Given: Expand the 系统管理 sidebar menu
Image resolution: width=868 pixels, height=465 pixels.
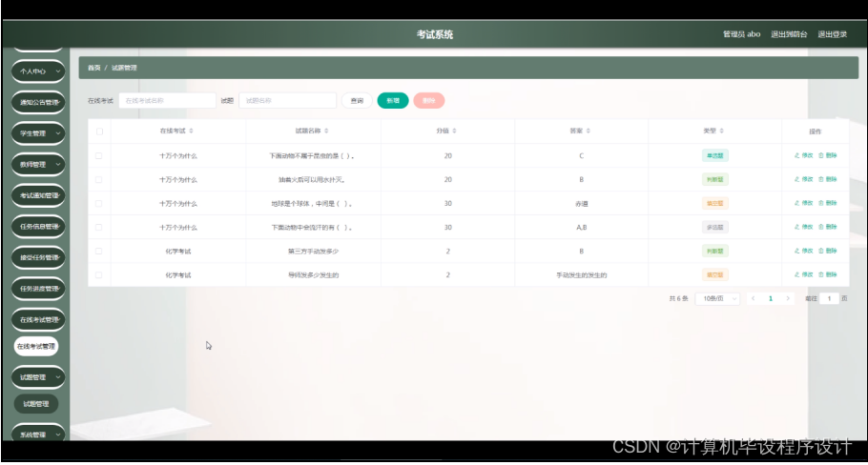Looking at the screenshot, I should [x=38, y=435].
